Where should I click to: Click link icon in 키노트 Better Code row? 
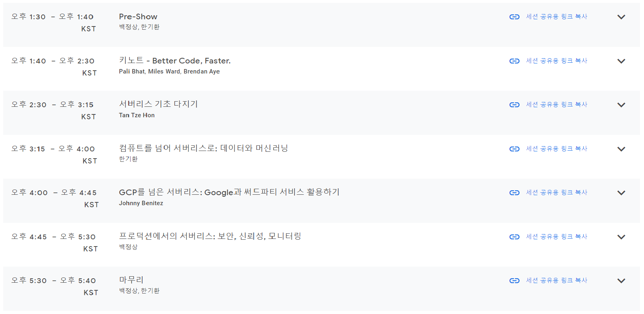[x=514, y=61]
